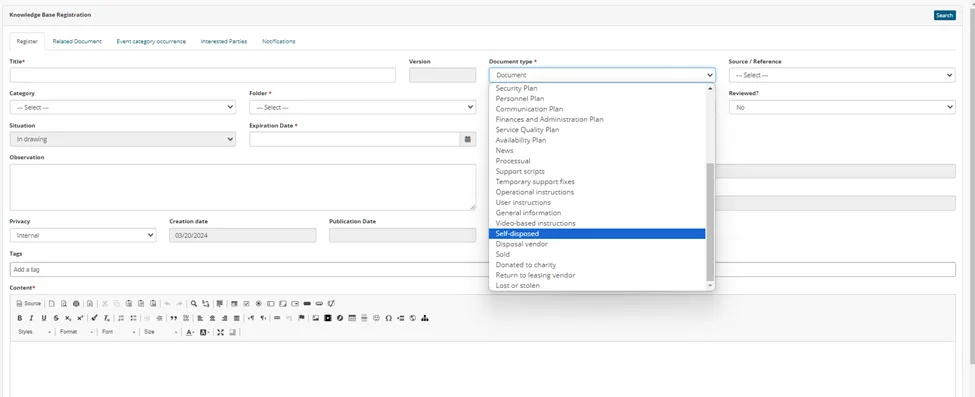Open the Styles dropdown in editor
This screenshot has width=975, height=397.
[34, 332]
